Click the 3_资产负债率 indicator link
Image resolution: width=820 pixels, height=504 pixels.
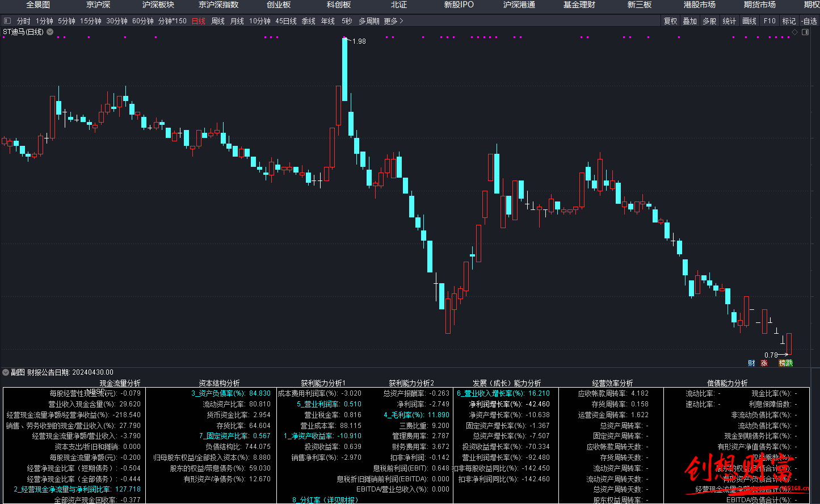tap(218, 393)
